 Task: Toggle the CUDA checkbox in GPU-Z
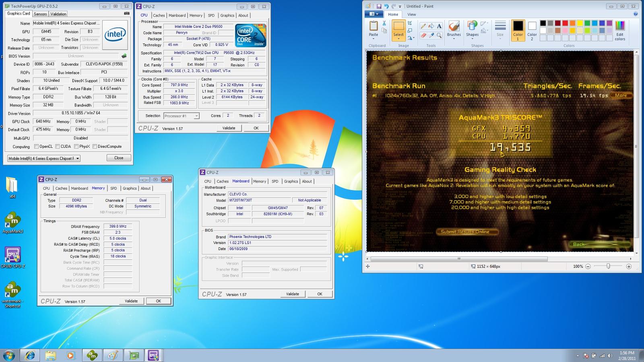58,147
